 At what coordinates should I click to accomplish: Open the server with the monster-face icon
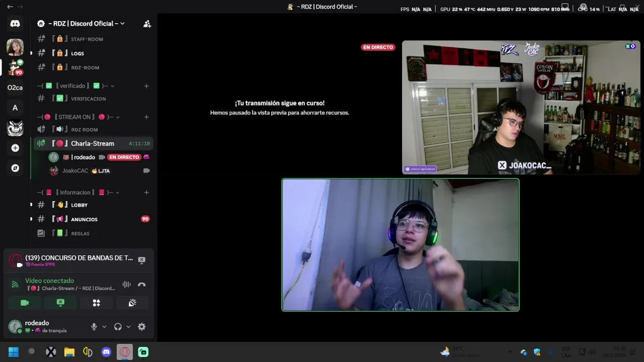(x=15, y=128)
